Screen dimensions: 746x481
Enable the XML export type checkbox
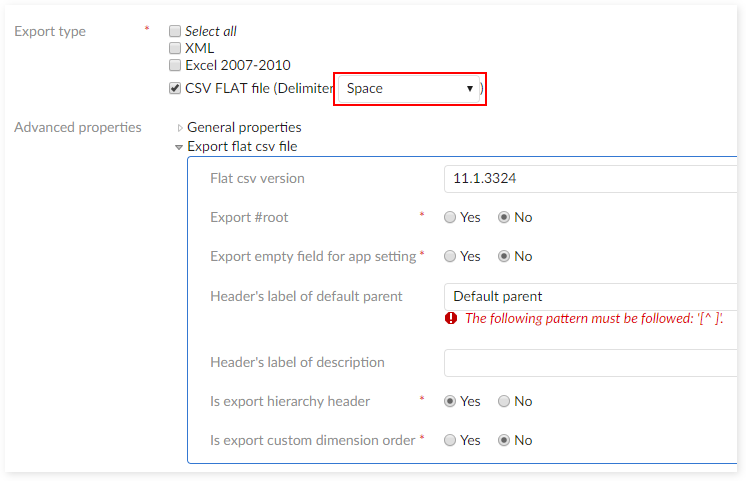pos(175,48)
